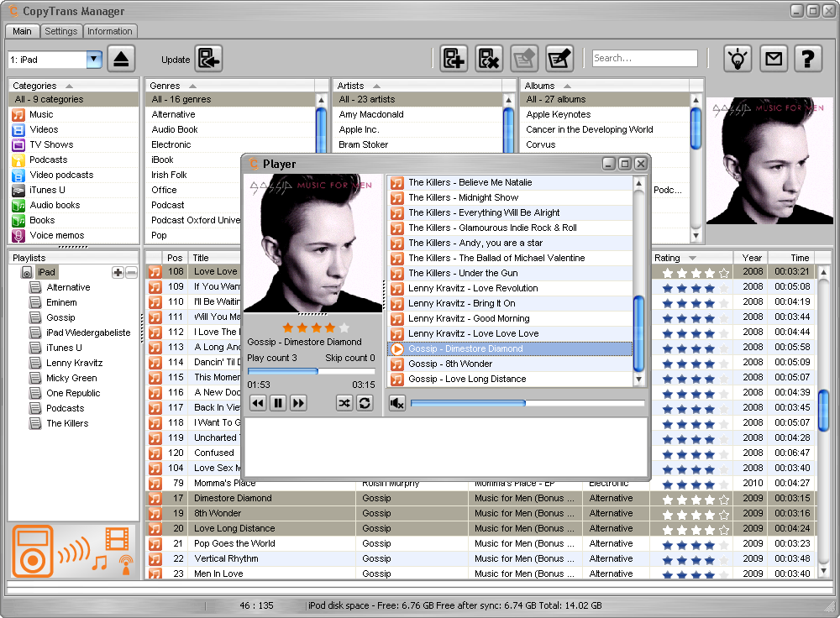
Task: Select 'The Killers - Midnight Show' in Player
Action: click(x=510, y=197)
